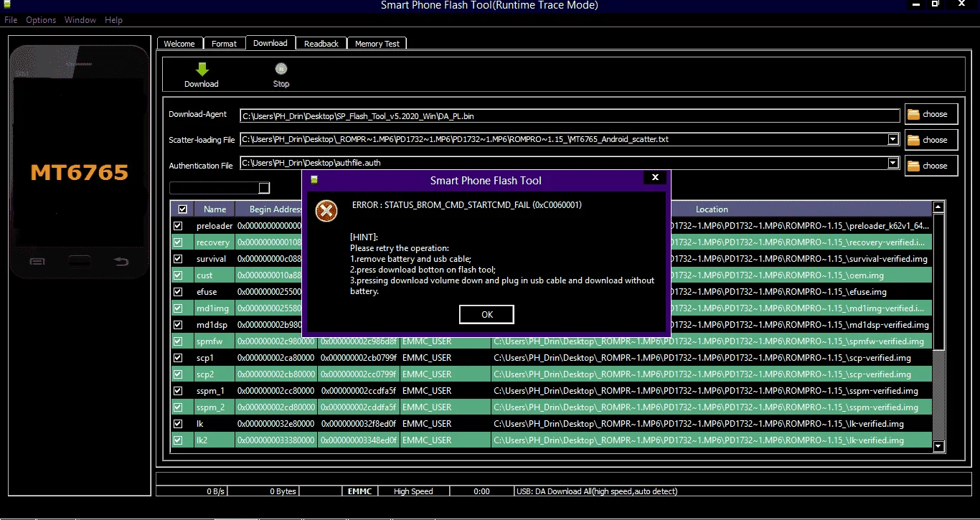Click the folder icon for Authentication choose
This screenshot has width=980, height=520.
[x=913, y=166]
